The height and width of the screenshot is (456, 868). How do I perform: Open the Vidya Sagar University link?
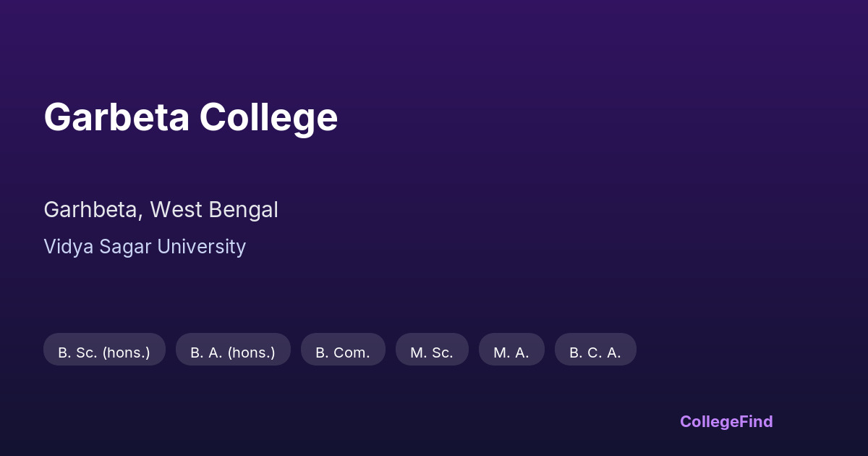coord(145,247)
